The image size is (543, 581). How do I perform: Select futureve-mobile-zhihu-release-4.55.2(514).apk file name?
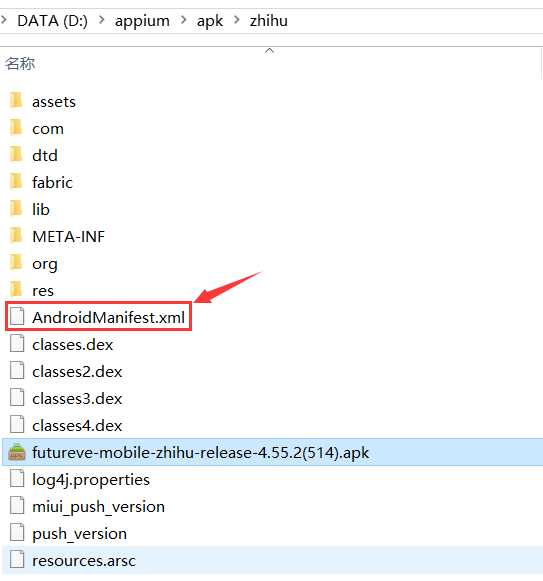[x=201, y=453]
